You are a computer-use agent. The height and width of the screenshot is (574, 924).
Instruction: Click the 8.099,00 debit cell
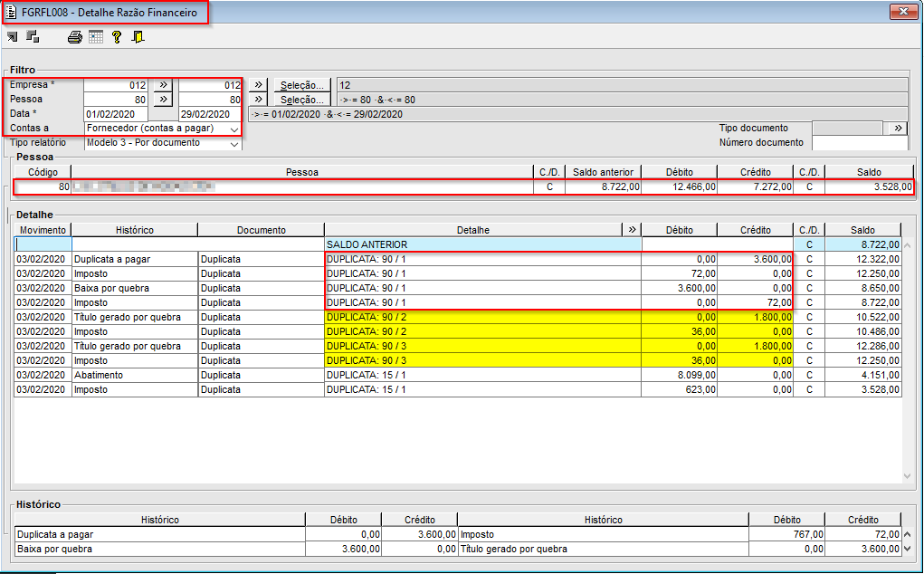(680, 375)
